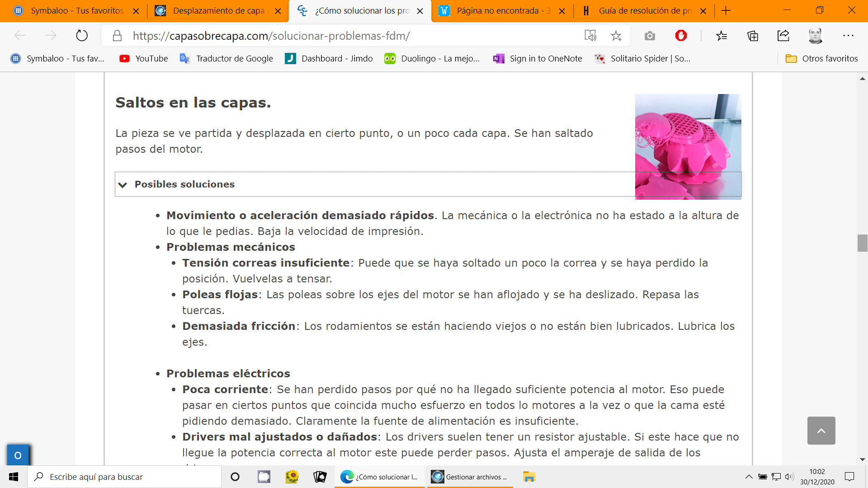Open the favorites list icon
Image resolution: width=868 pixels, height=488 pixels.
pyautogui.click(x=722, y=36)
